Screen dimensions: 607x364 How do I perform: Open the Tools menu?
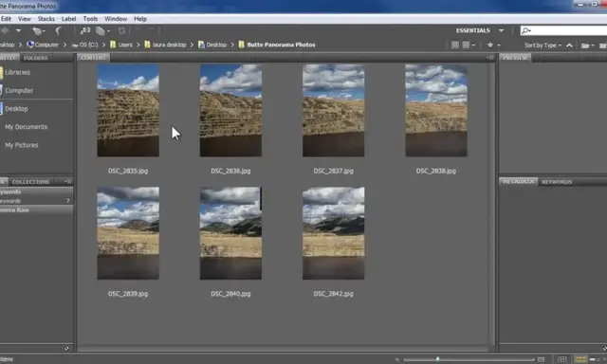click(90, 19)
